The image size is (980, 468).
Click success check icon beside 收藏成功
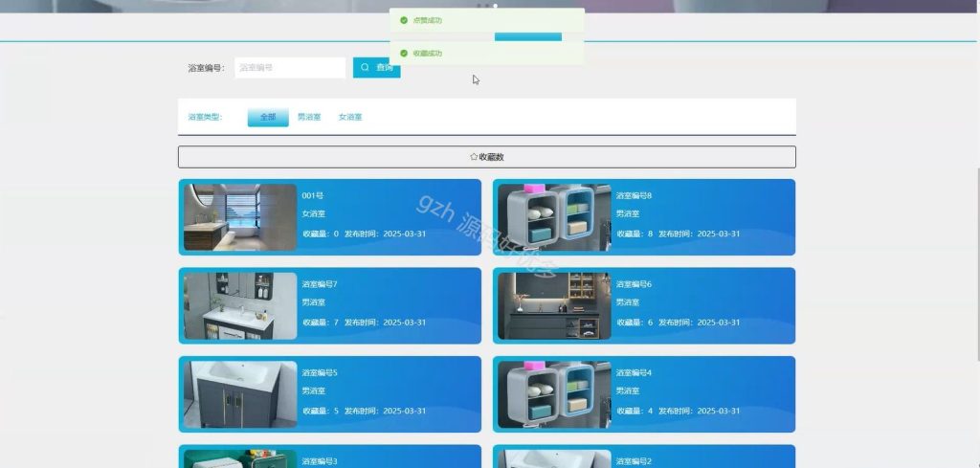404,53
